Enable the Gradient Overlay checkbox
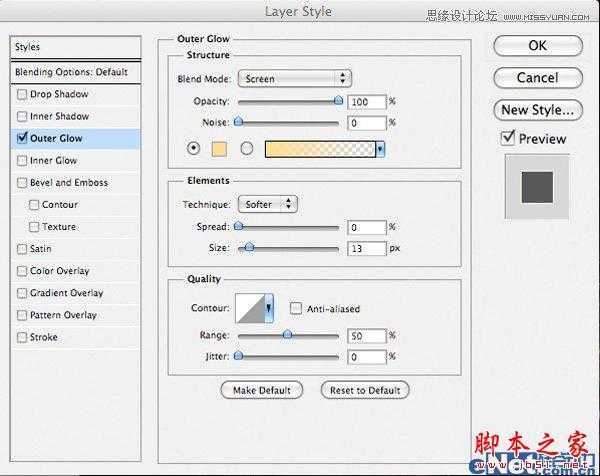 22,293
